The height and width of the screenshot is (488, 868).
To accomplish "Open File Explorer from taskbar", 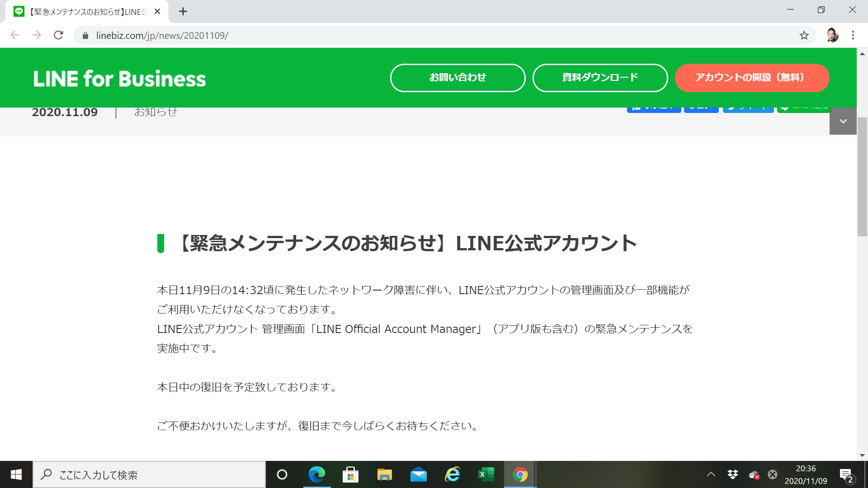I will pos(384,474).
